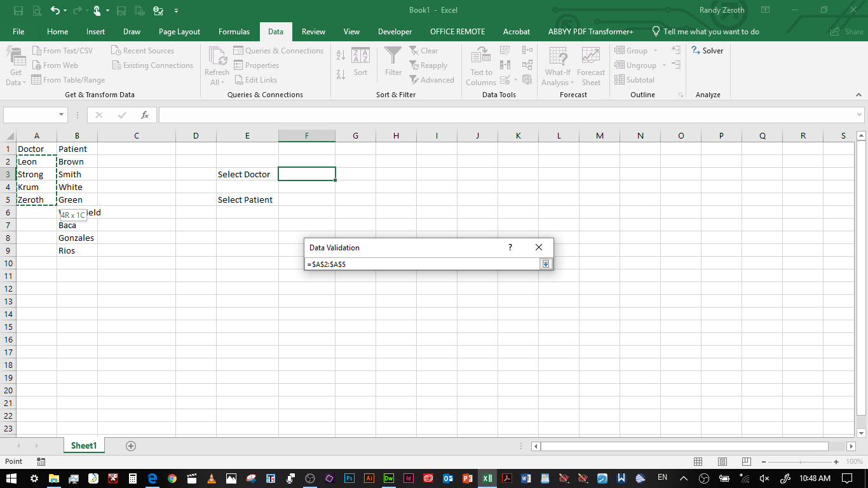Click the Touch/Mouse Mode hand icon
Viewport: 868px width, 488px height.
coord(97,11)
